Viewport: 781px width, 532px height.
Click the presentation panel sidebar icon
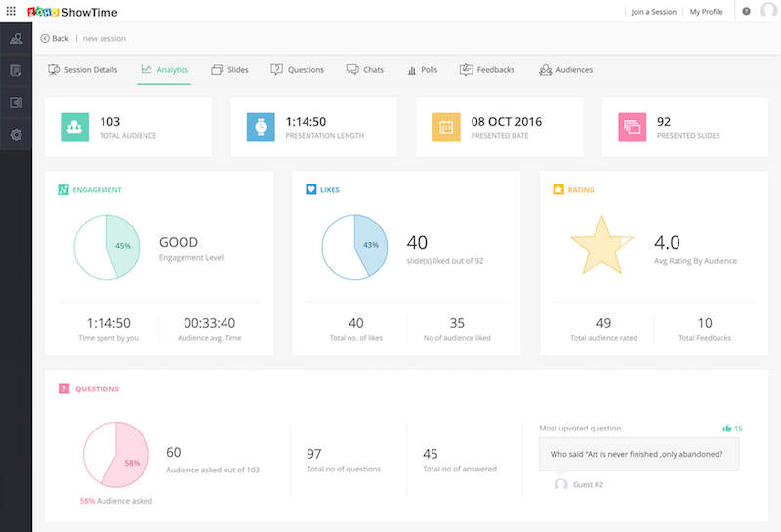[x=16, y=102]
